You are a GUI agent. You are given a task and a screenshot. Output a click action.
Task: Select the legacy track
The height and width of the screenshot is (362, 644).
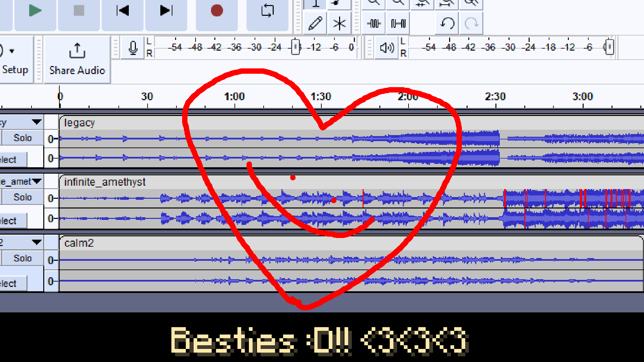click(13, 160)
